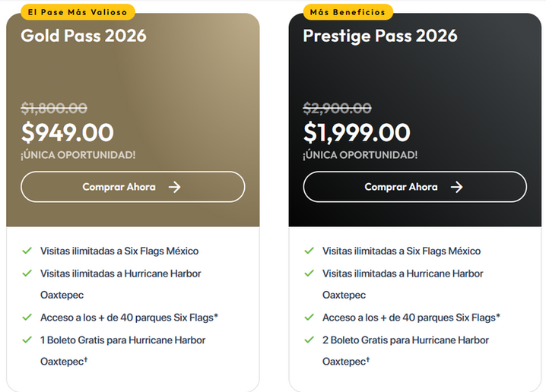Click checkmark beside Prestige Six Flags México visits
Viewport: 546px width, 392px height.
309,251
